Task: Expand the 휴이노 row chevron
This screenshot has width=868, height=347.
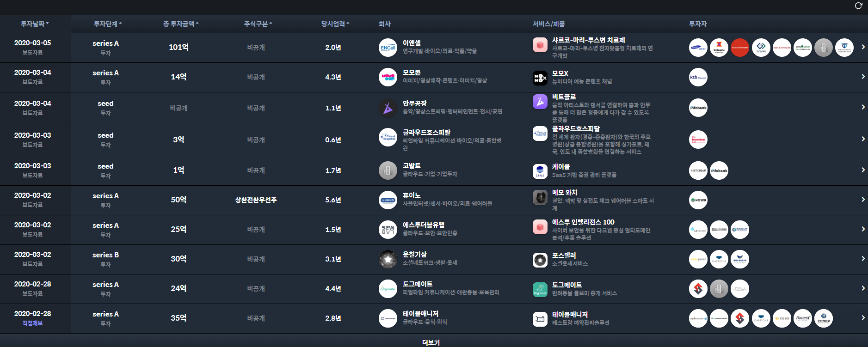Action: (863, 200)
